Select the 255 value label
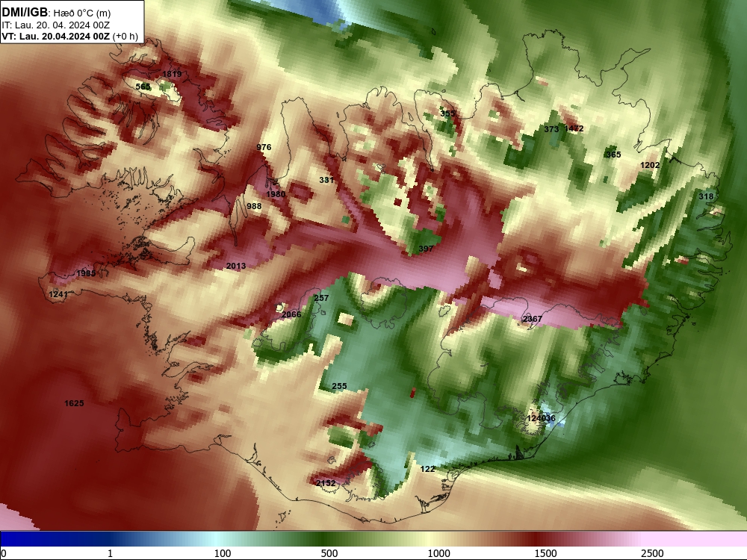 click(x=339, y=386)
